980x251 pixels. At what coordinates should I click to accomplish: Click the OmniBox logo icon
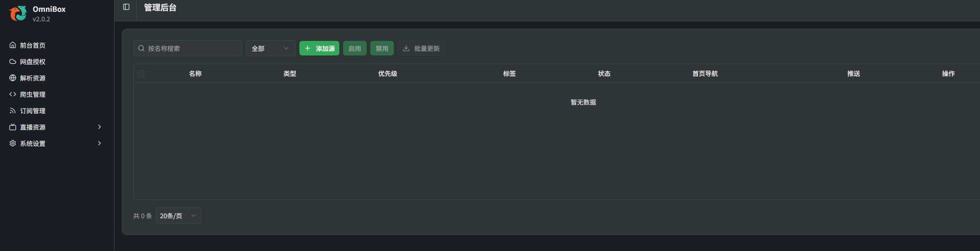18,14
